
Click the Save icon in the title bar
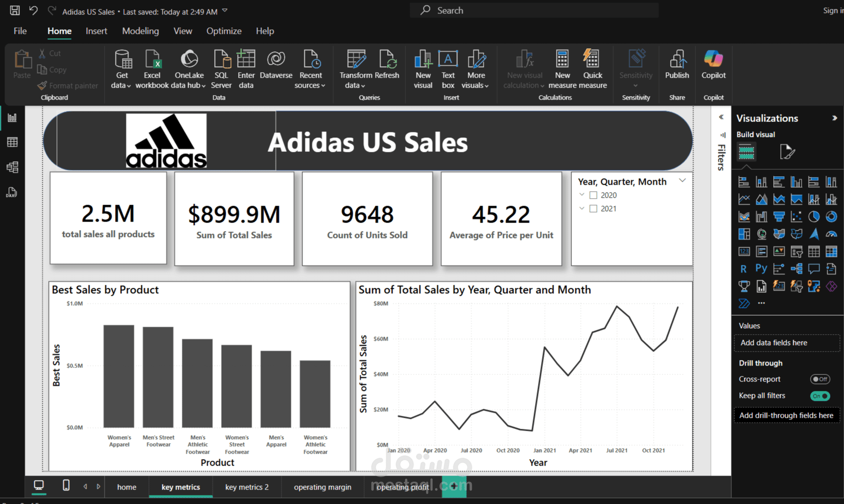point(15,10)
